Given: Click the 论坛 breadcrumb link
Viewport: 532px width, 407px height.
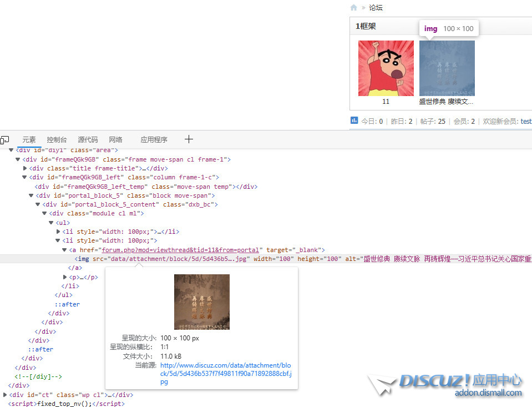Looking at the screenshot, I should tap(376, 8).
